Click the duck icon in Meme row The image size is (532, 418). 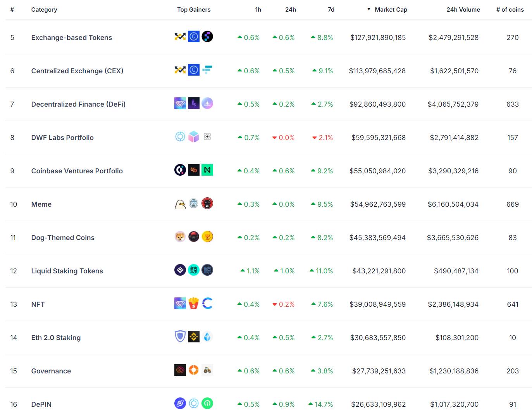pyautogui.click(x=180, y=204)
